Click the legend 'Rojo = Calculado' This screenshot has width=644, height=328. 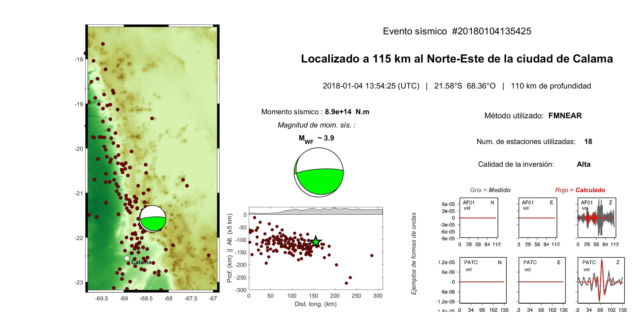tap(580, 190)
